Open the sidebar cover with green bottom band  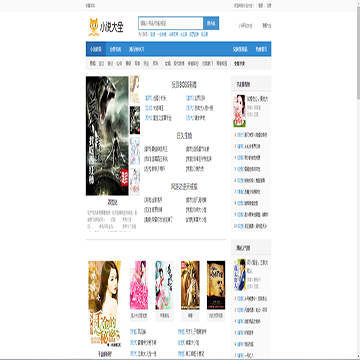click(x=239, y=111)
